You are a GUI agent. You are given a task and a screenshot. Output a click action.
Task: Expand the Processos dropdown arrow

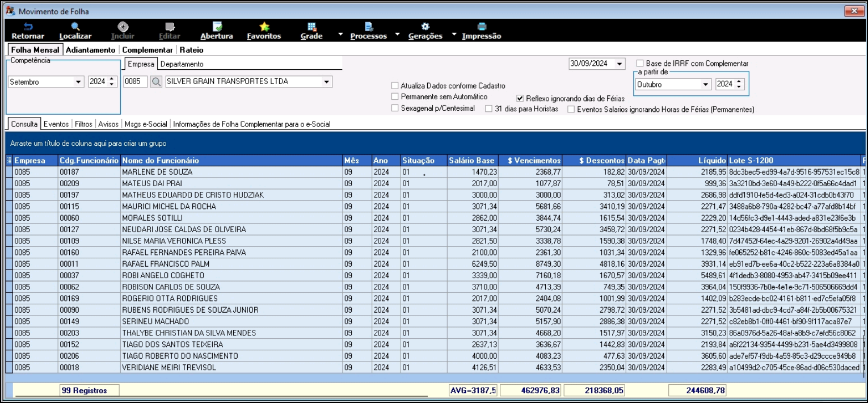pos(397,35)
